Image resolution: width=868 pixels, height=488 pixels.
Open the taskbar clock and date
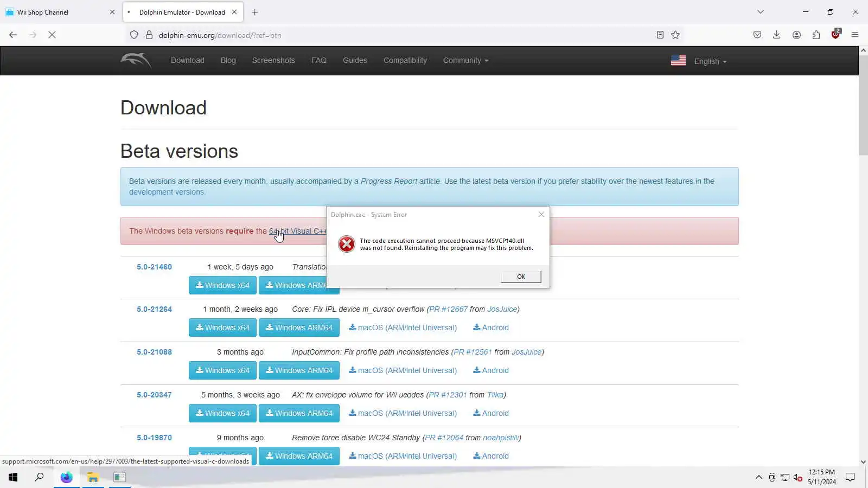coord(821,477)
